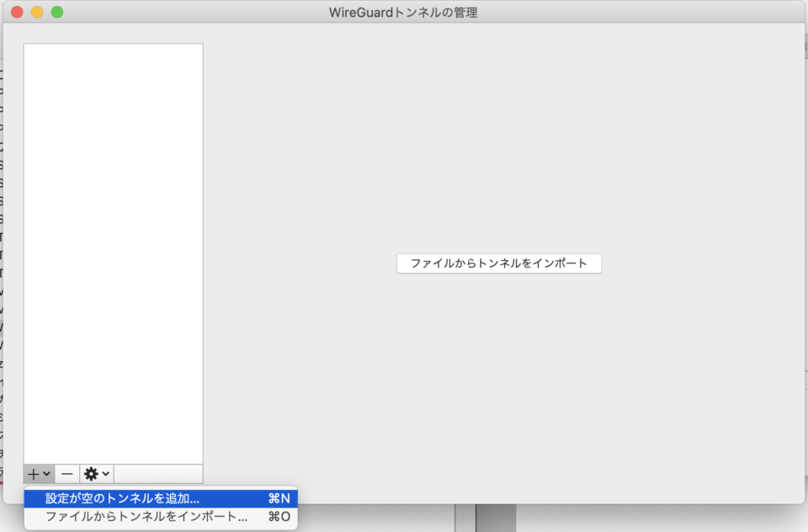The image size is (808, 532).
Task: Click the WireGuardトンネルの管理 title bar
Action: click(x=404, y=12)
